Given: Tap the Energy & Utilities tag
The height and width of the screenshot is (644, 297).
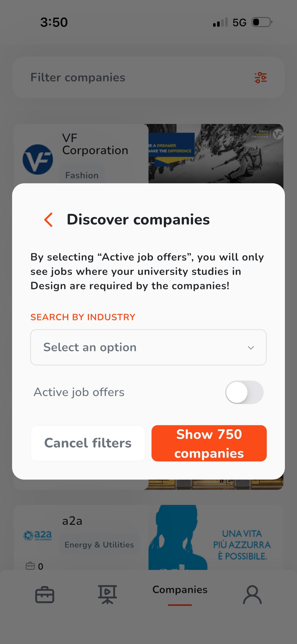Looking at the screenshot, I should (99, 545).
